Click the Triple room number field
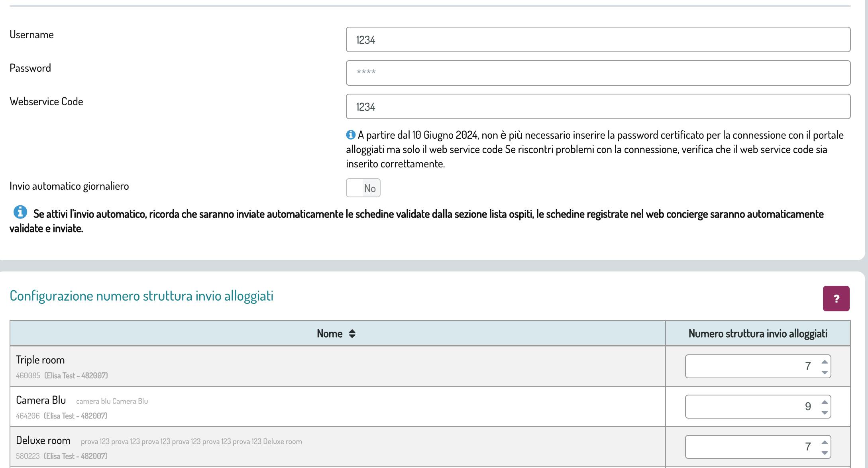868x468 pixels. click(x=749, y=366)
